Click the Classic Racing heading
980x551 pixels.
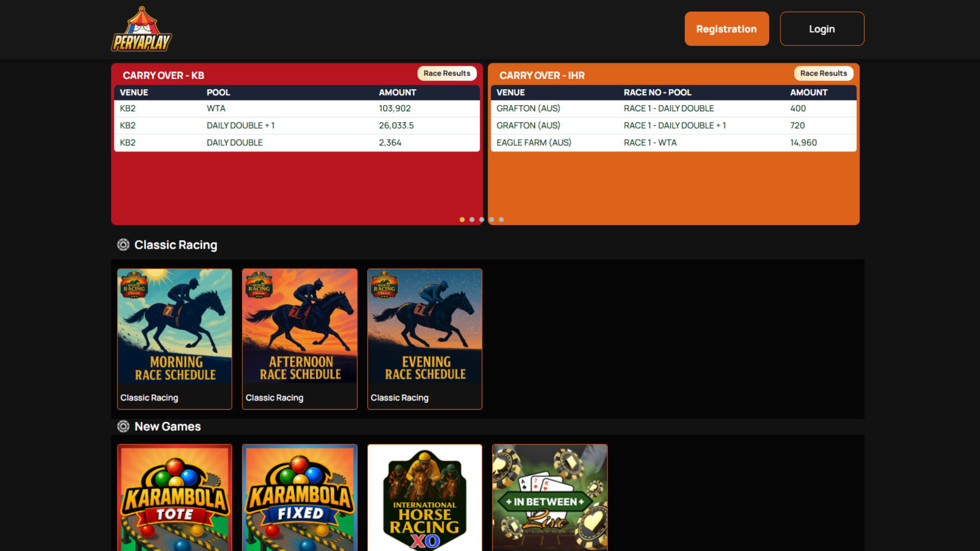(176, 245)
